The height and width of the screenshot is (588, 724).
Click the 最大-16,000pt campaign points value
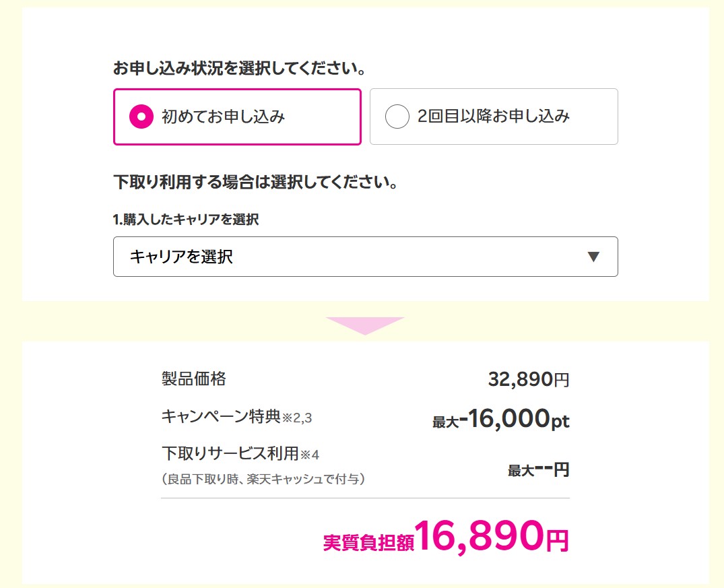pos(501,420)
